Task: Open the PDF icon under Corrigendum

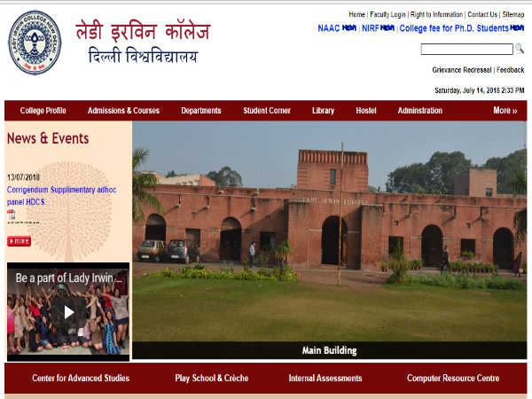Action: click(x=12, y=215)
